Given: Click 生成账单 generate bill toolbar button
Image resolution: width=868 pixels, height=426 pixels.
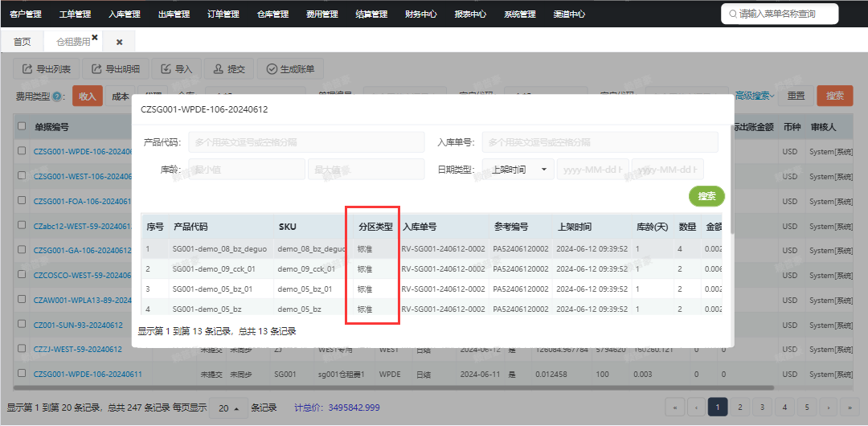Looking at the screenshot, I should (x=290, y=69).
